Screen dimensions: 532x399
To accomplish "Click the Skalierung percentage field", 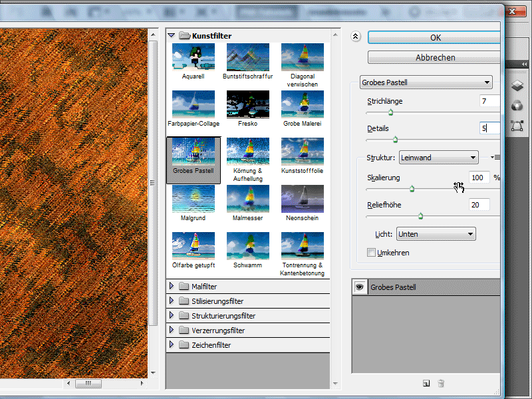I will tap(479, 178).
